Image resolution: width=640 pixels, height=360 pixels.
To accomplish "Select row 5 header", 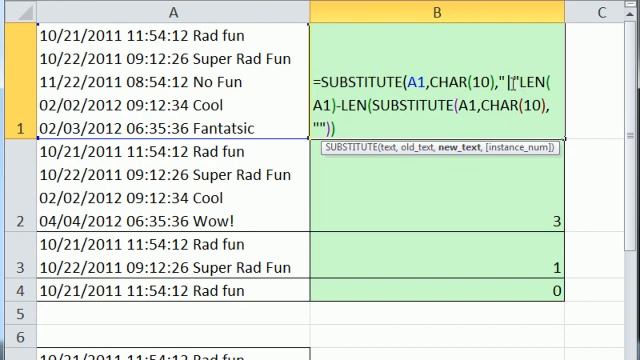I will coord(20,313).
